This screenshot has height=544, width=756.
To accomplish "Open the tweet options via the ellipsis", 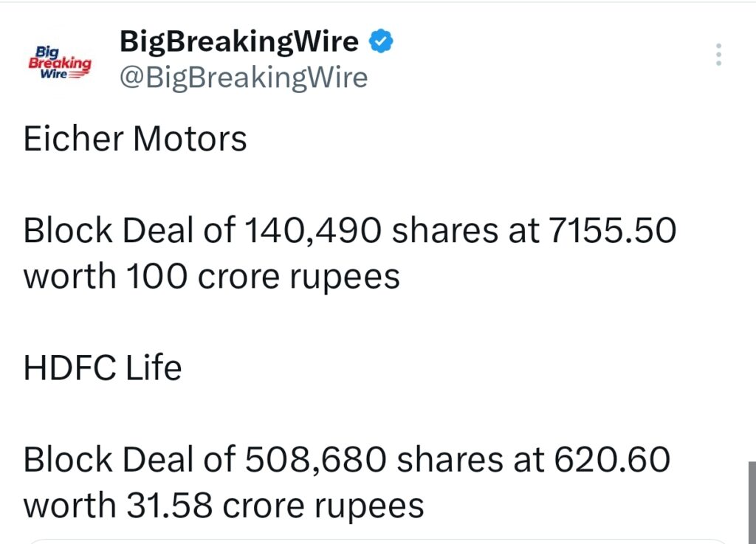I will click(x=718, y=55).
